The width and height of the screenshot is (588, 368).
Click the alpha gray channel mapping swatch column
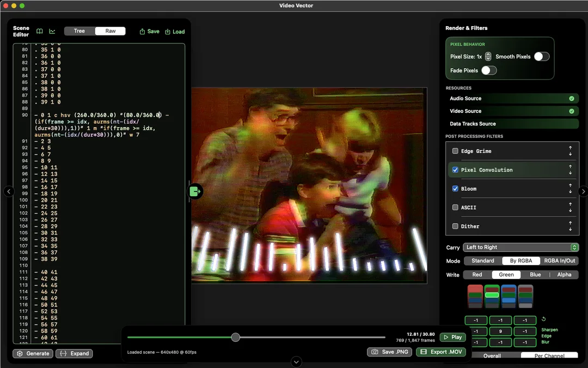point(525,296)
